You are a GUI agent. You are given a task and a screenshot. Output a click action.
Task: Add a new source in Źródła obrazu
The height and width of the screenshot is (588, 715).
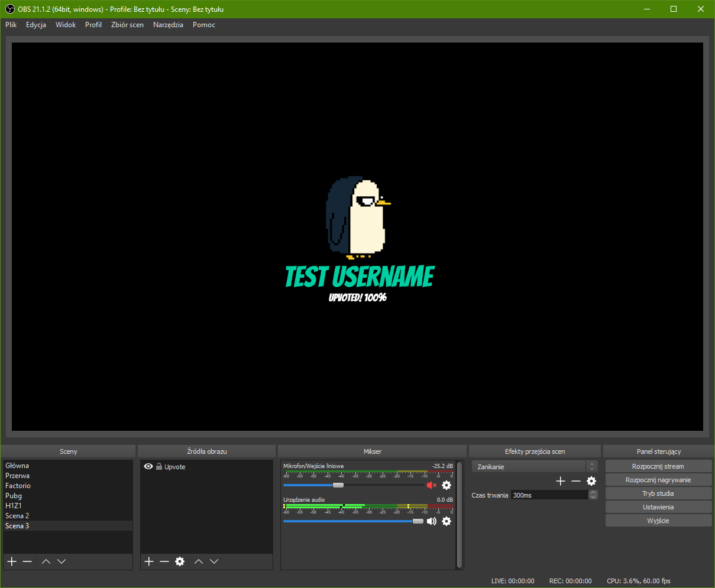[149, 561]
